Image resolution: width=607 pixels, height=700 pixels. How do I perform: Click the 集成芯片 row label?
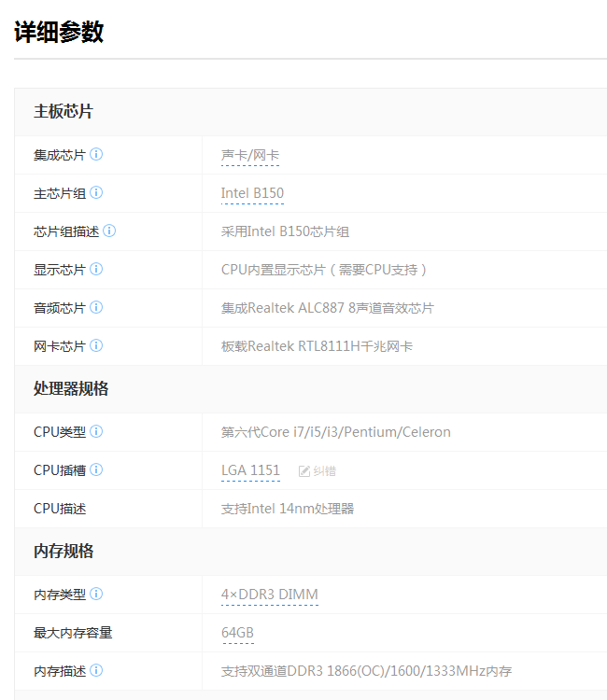pyautogui.click(x=60, y=155)
